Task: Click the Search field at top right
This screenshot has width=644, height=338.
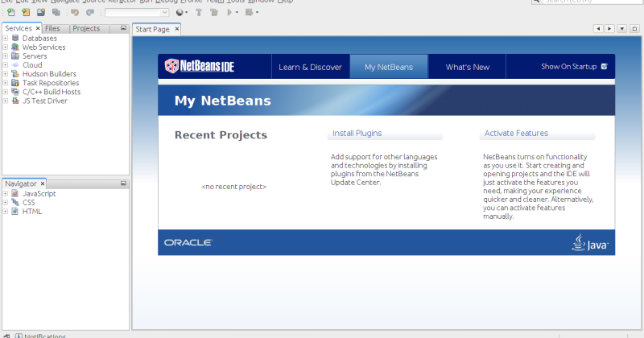Action: point(588,2)
